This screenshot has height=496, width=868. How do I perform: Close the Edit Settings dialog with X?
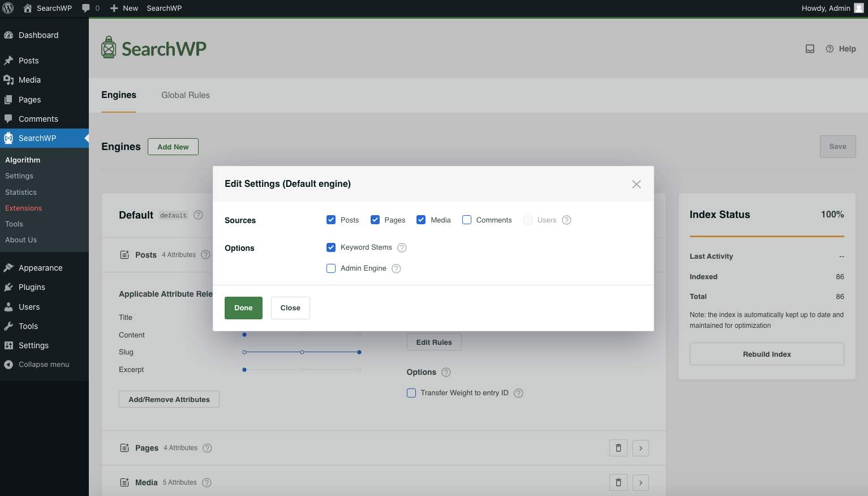tap(637, 184)
